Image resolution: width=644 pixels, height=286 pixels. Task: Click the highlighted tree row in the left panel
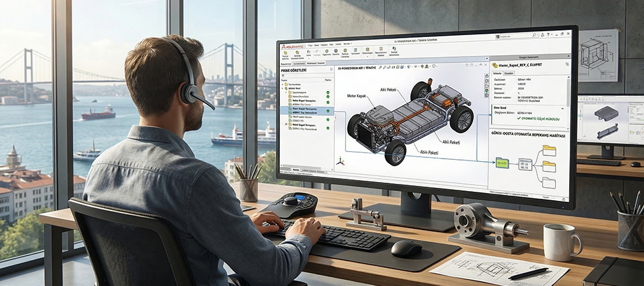[307, 110]
